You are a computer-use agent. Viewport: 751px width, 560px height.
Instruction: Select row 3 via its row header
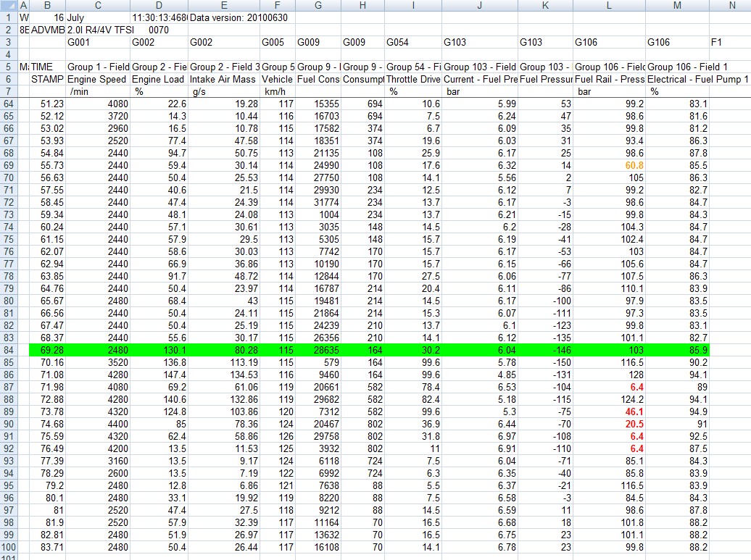[9, 42]
